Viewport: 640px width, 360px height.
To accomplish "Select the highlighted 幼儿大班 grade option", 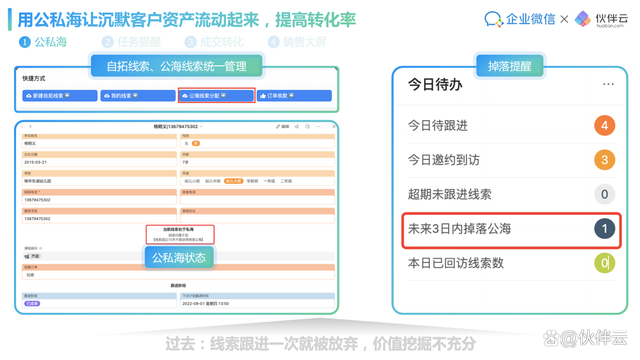I will [x=233, y=181].
